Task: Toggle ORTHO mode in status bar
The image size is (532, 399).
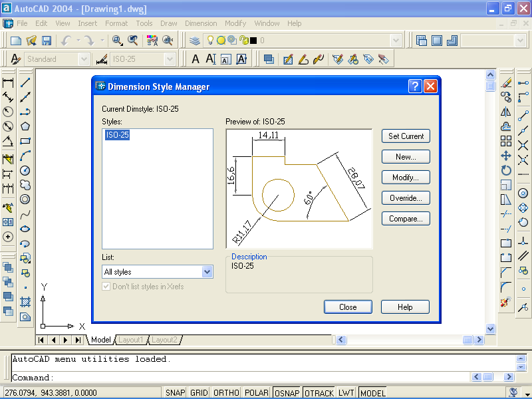Action: click(226, 392)
